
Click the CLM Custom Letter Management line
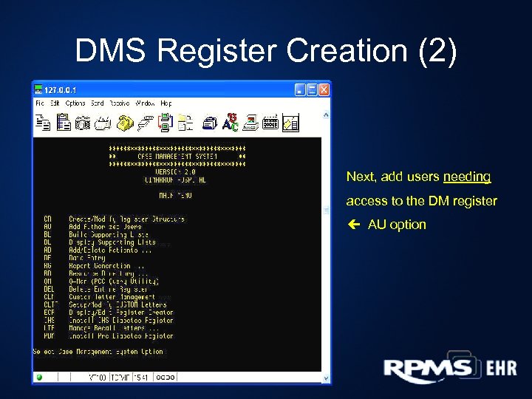(100, 297)
